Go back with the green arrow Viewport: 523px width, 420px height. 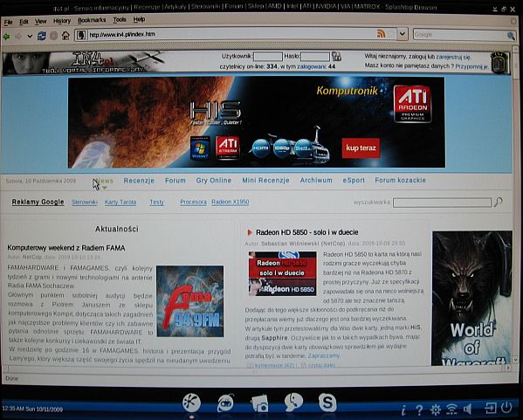(6, 36)
